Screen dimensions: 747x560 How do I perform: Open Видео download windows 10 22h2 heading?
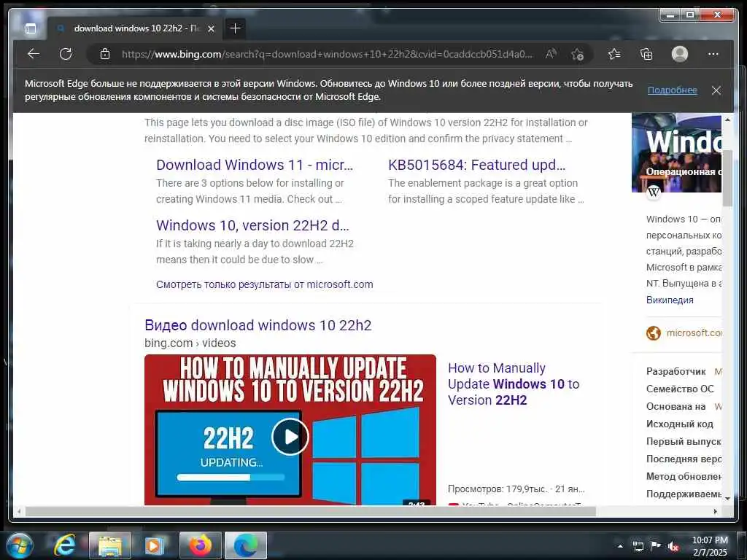point(258,325)
